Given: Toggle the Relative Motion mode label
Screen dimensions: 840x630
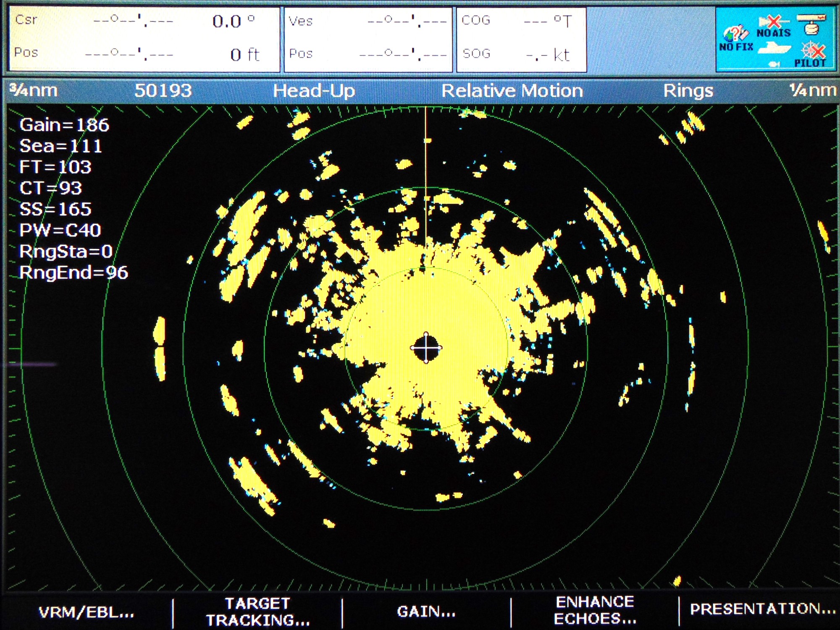Looking at the screenshot, I should point(512,91).
